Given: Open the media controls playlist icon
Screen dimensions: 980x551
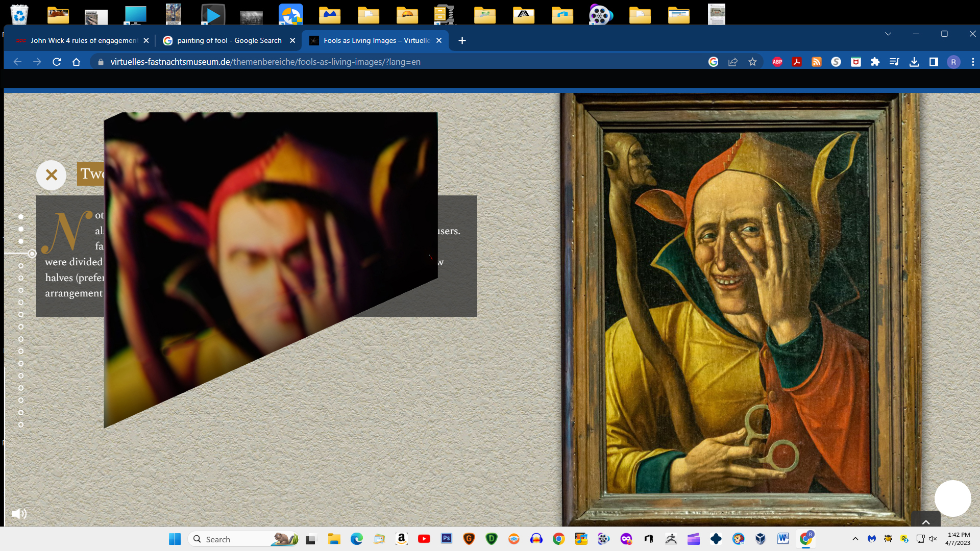Looking at the screenshot, I should [x=894, y=62].
